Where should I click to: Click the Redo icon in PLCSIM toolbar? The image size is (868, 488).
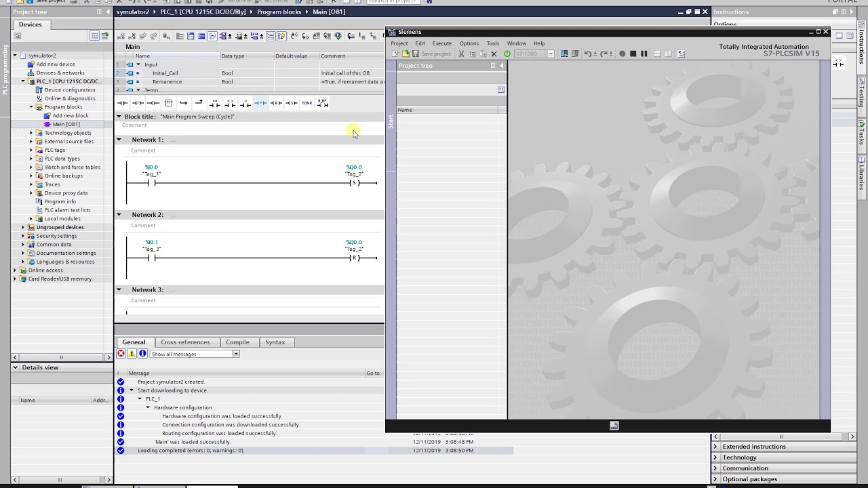[x=603, y=54]
